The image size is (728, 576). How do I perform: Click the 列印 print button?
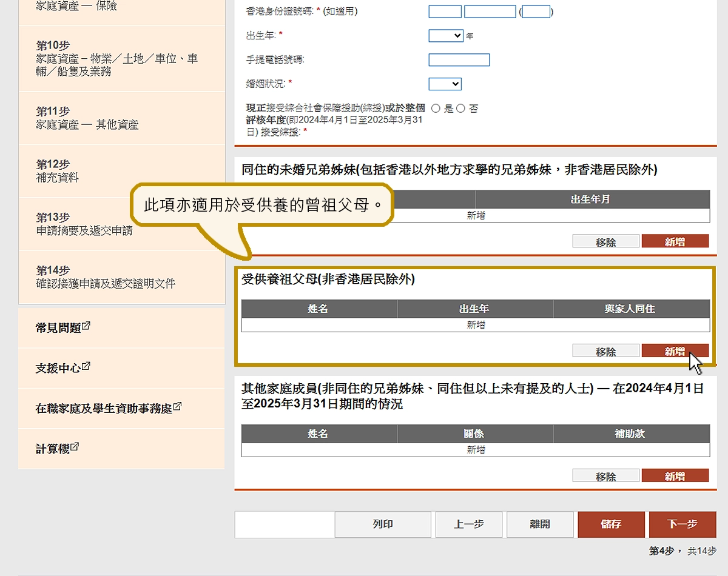[x=383, y=524]
